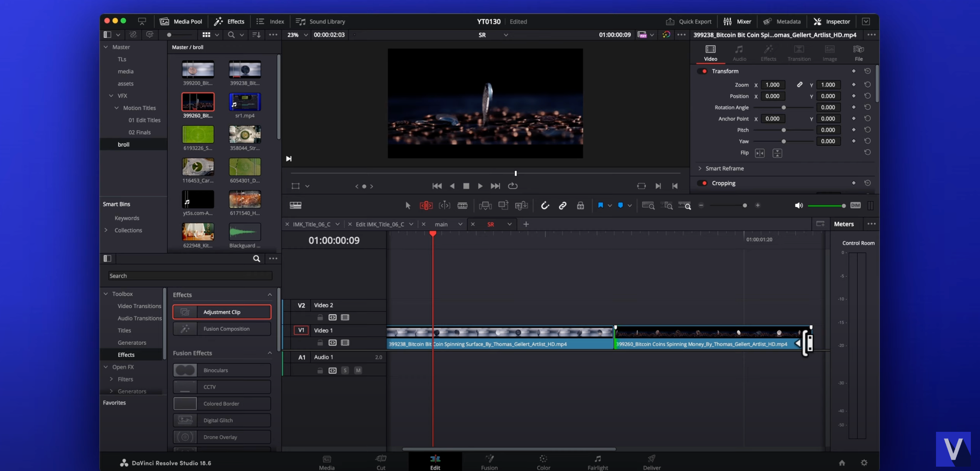Click the Custom Zoom icon
The width and height of the screenshot is (980, 471).
[685, 205]
